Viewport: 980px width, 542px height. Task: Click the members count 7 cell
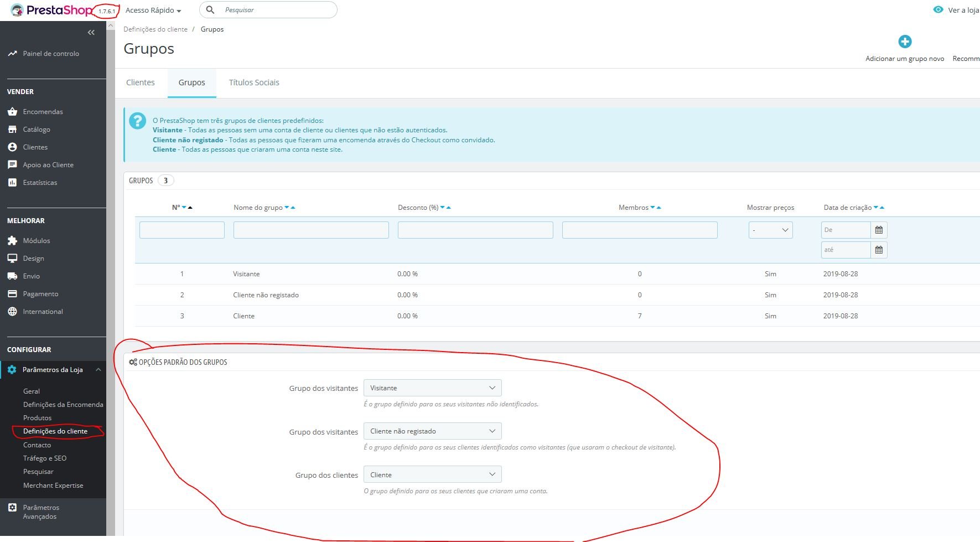640,316
